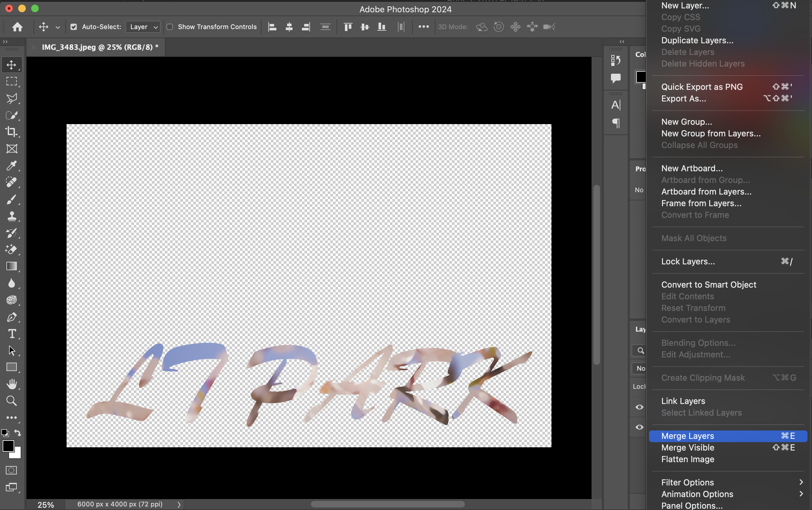Select the Clone Stamp tool
Viewport: 812px width, 510px height.
coord(11,216)
